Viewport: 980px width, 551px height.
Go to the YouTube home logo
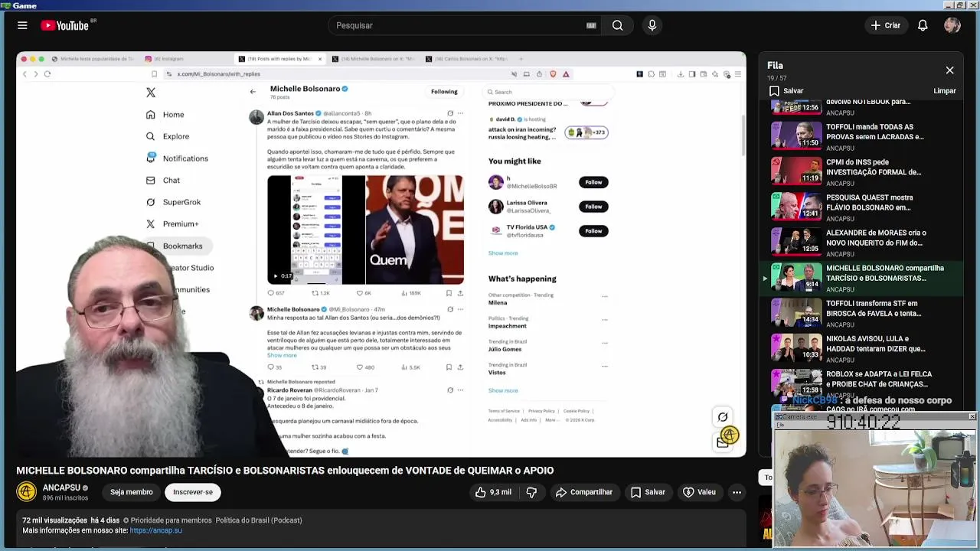65,25
